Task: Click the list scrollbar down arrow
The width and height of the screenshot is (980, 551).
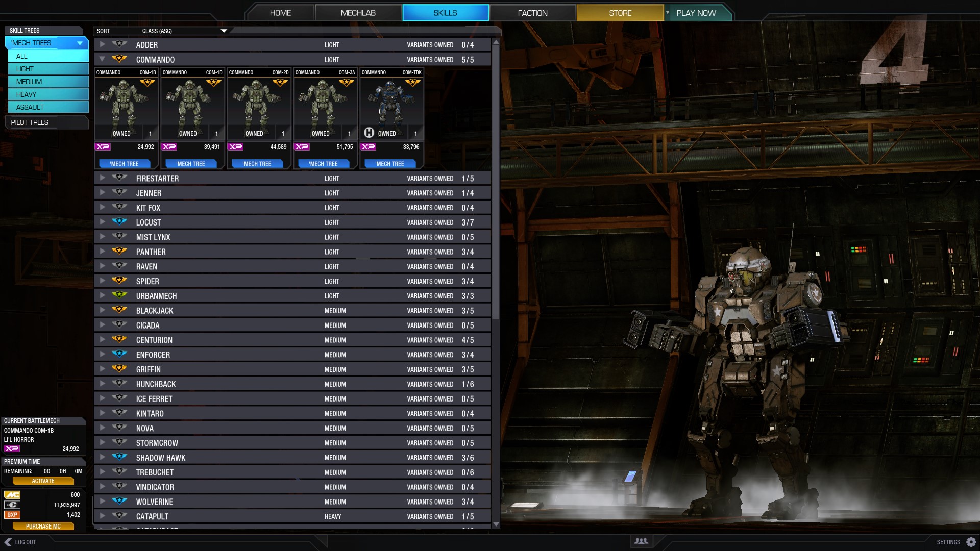Action: point(496,524)
